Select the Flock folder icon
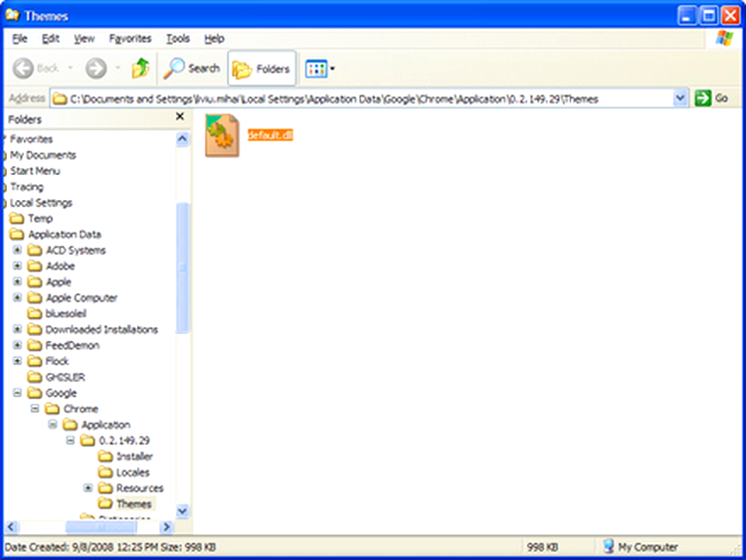Viewport: 746px width, 560px height. click(x=34, y=361)
